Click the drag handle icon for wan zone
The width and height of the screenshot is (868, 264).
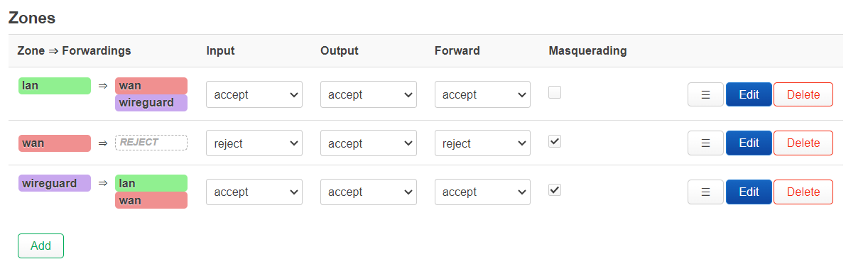coord(705,143)
